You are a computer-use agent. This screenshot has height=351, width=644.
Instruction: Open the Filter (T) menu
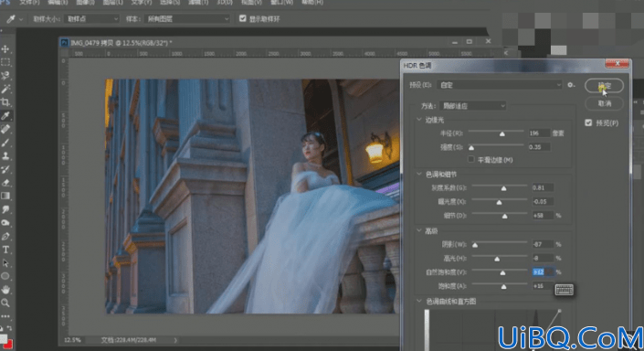tap(198, 3)
